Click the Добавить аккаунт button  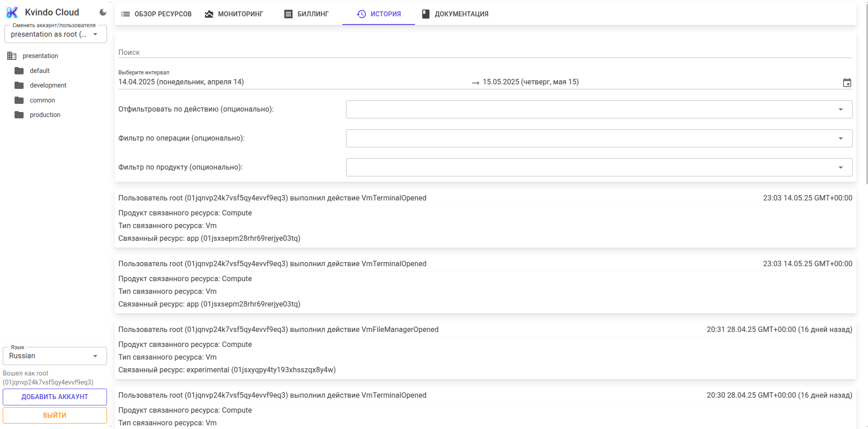[55, 397]
